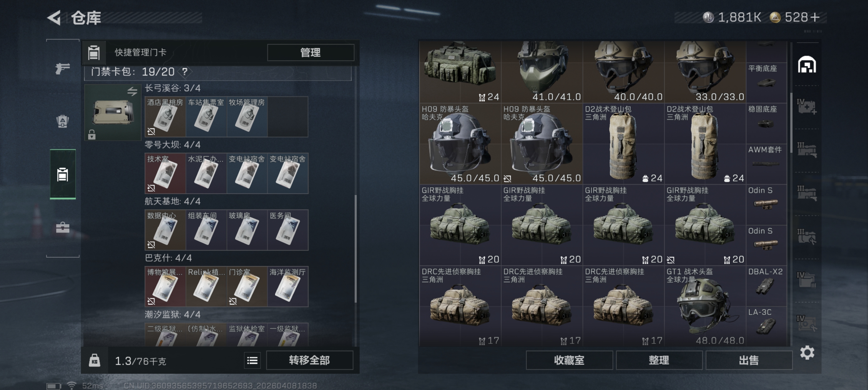Click 转移全部 to transfer everything
Screen dimensions: 868x390
tap(309, 360)
